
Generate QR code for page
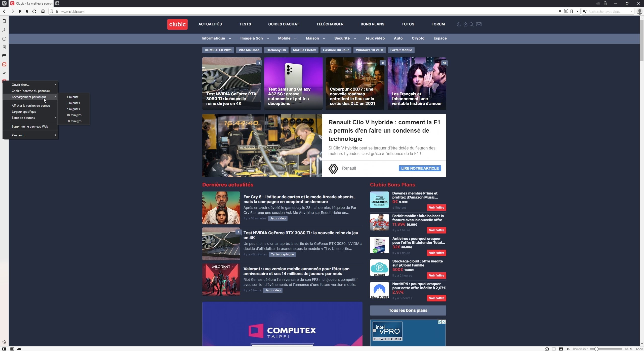pos(566,11)
